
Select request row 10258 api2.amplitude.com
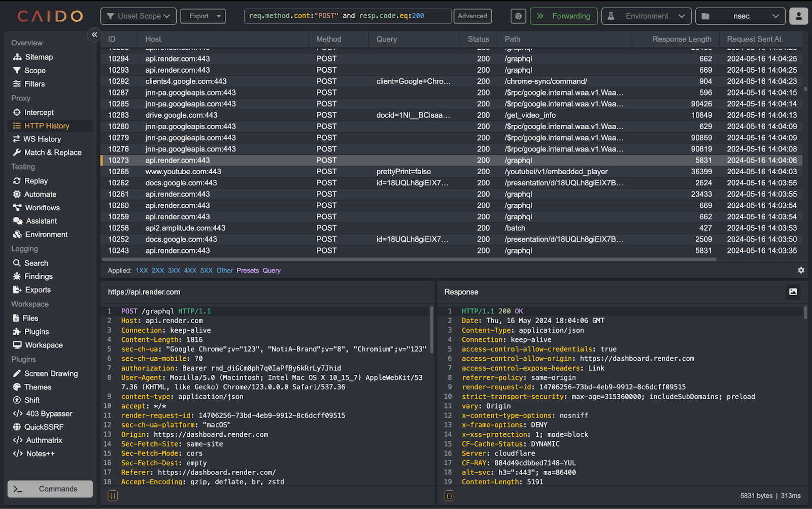[452, 228]
